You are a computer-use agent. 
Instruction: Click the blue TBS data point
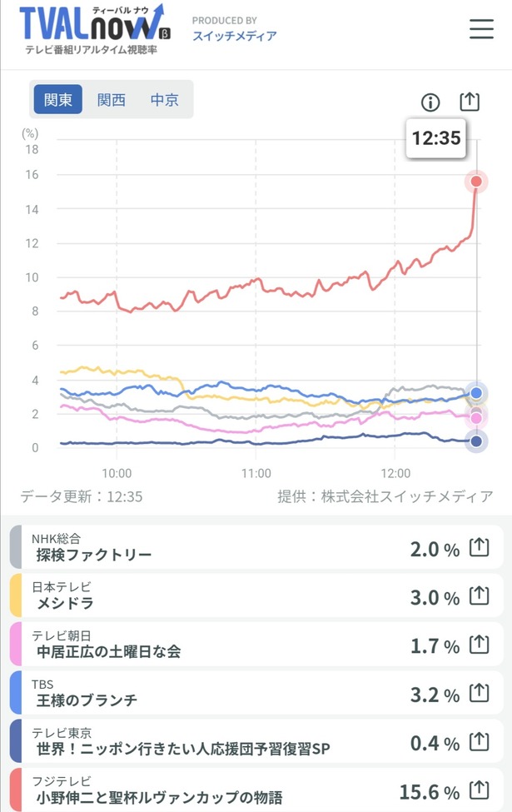(476, 393)
